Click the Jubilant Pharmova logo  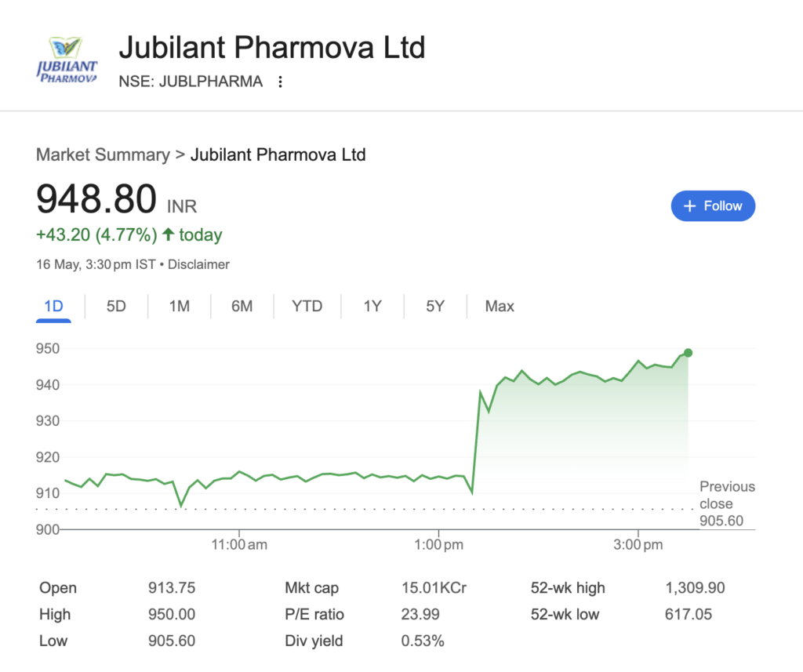coord(67,60)
